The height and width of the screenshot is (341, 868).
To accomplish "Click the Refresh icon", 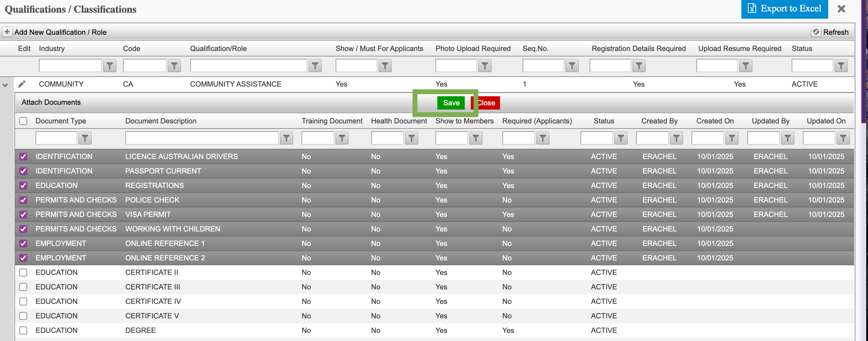I will click(x=816, y=32).
